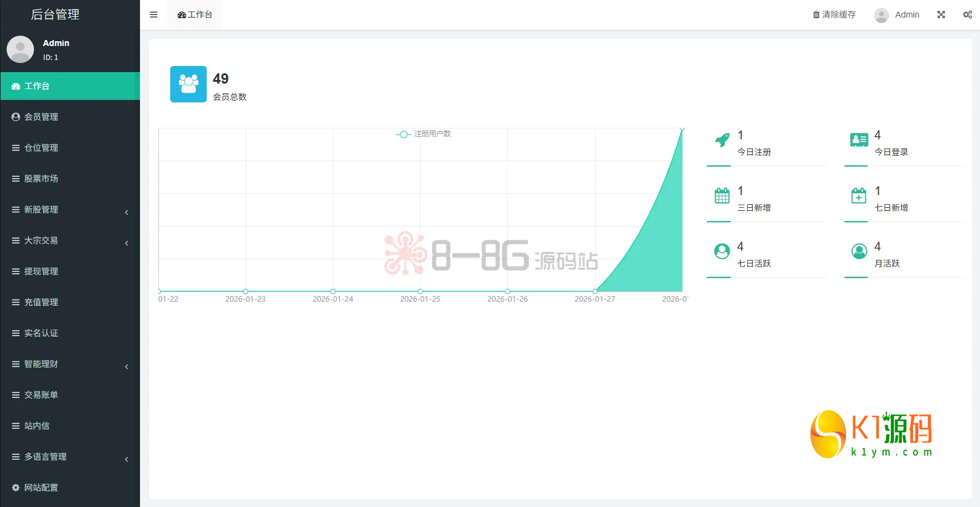The height and width of the screenshot is (507, 980).
Task: Click the list icon next to 提现管理
Action: [x=16, y=271]
